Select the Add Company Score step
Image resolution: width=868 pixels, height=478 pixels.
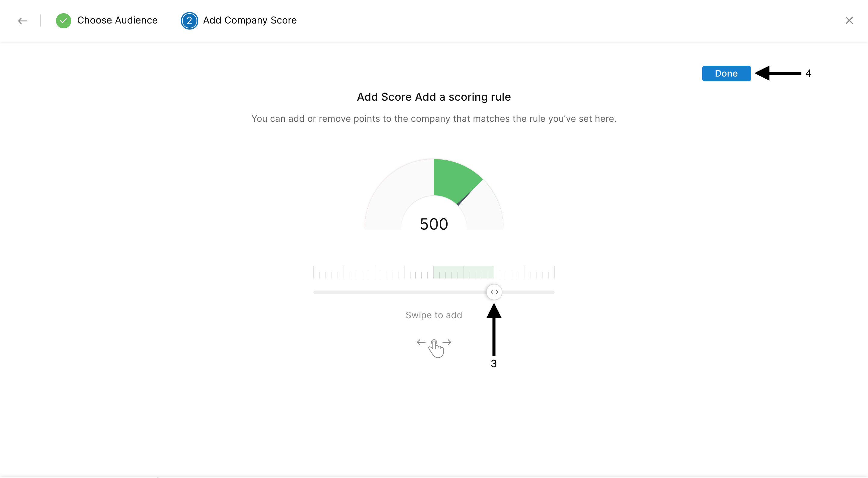coord(250,20)
